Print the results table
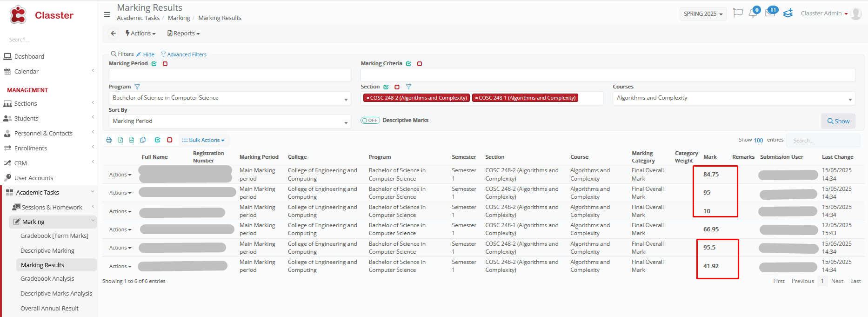This screenshot has height=317, width=868. tap(109, 140)
